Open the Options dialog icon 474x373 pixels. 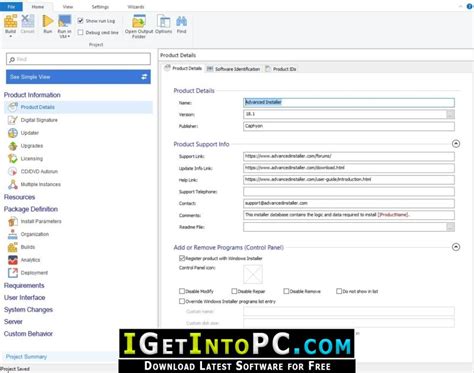tap(164, 21)
